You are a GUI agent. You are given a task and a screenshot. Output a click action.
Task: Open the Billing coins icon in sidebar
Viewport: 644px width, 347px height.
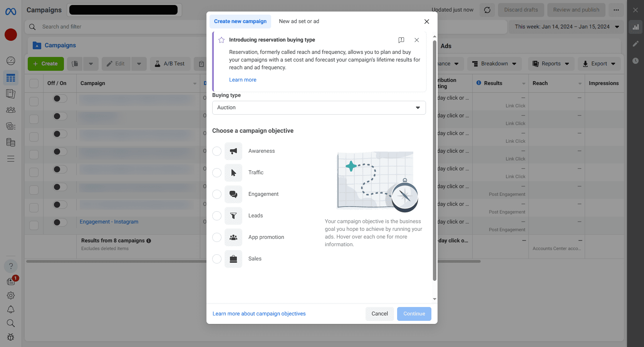click(11, 142)
